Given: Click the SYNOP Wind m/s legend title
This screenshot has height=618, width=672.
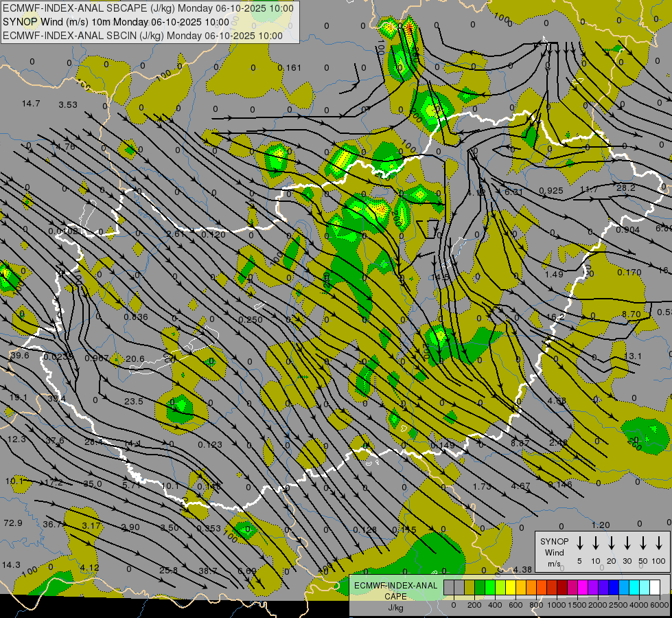Looking at the screenshot, I should 554,552.
